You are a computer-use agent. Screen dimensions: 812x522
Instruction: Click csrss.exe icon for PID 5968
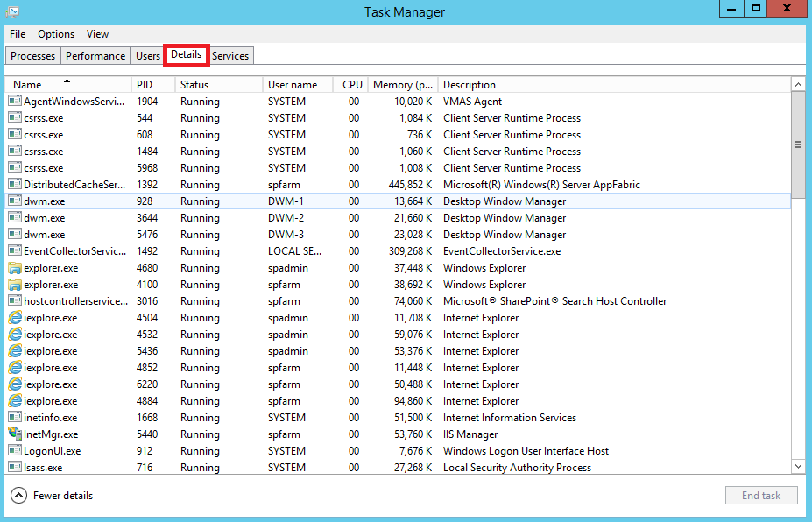pos(15,168)
